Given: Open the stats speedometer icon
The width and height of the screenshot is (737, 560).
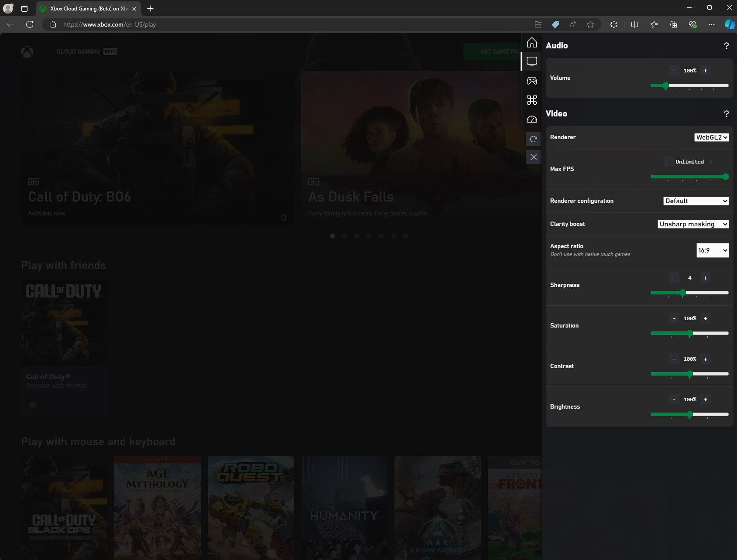Looking at the screenshot, I should coord(531,119).
